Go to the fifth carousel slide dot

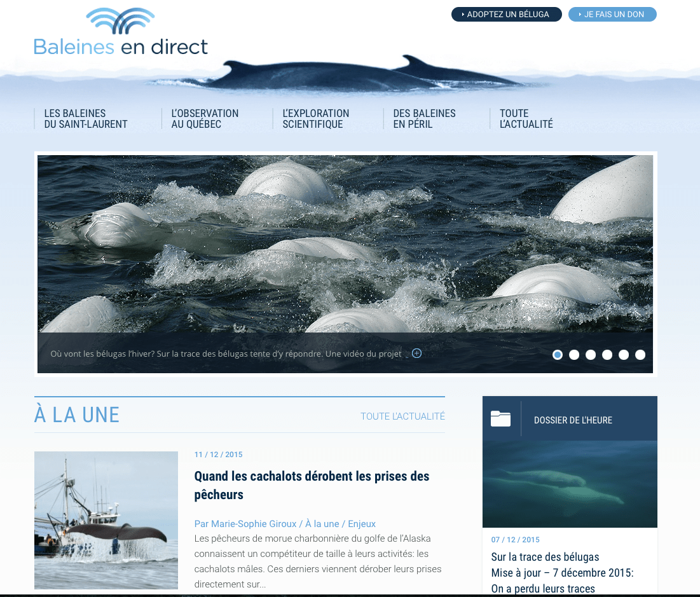(624, 355)
